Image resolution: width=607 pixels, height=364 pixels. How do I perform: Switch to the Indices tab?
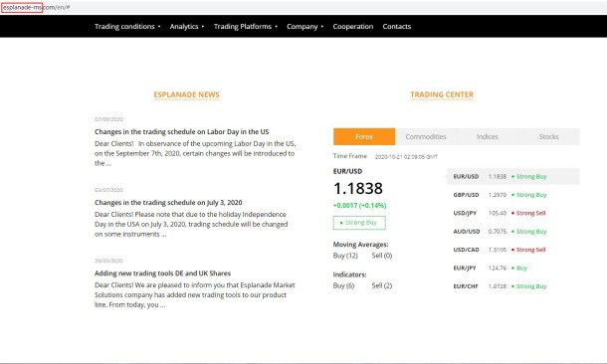pos(487,136)
